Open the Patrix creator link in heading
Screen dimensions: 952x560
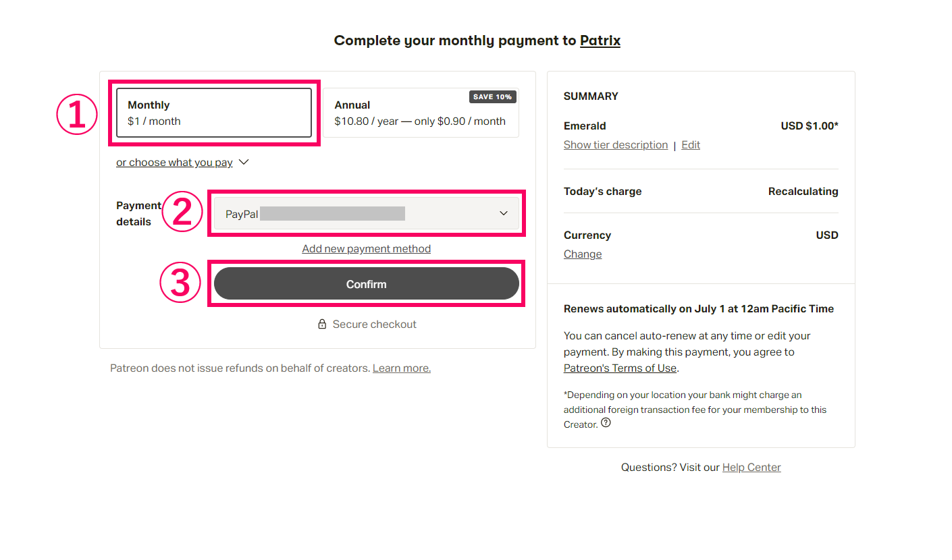[x=600, y=40]
